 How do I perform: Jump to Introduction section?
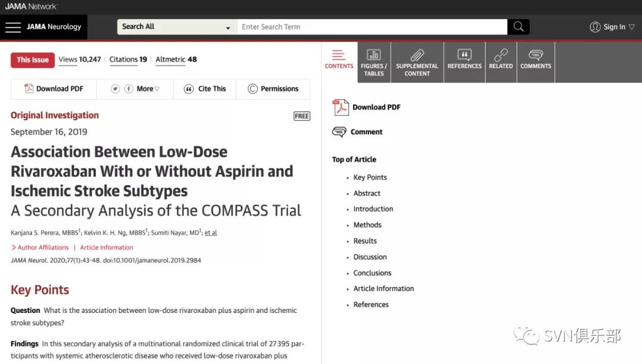click(373, 209)
